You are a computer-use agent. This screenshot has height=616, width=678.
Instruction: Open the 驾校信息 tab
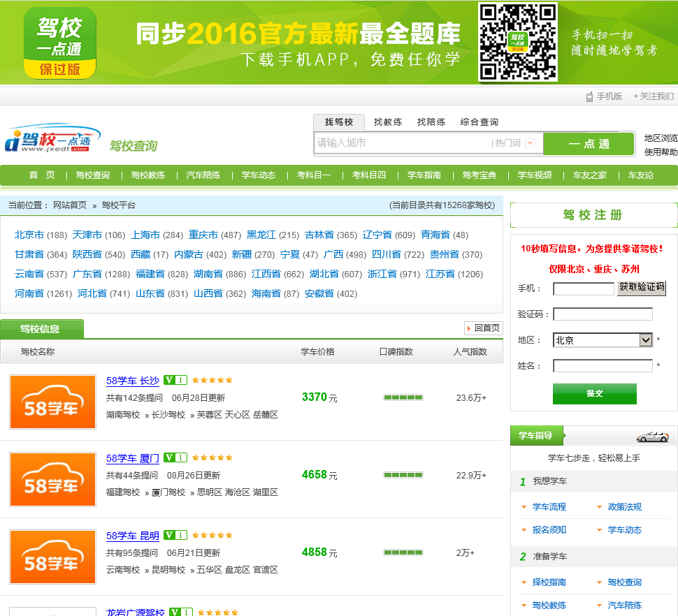click(x=41, y=329)
